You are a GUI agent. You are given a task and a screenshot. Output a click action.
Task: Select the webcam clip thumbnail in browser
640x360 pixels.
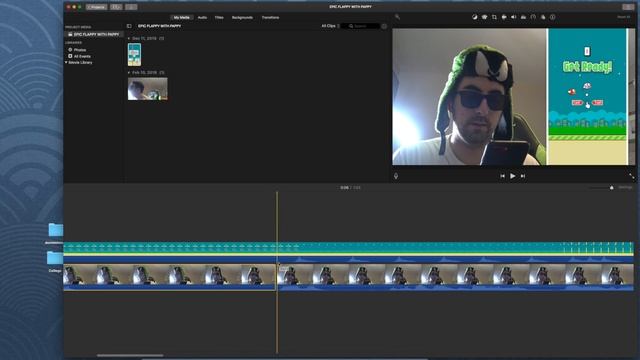pos(147,89)
